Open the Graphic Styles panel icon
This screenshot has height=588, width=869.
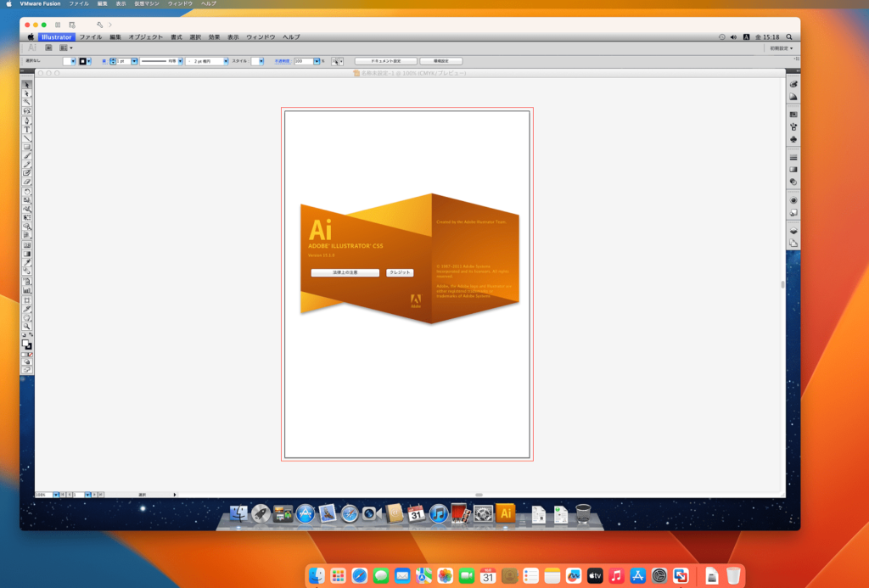(793, 212)
